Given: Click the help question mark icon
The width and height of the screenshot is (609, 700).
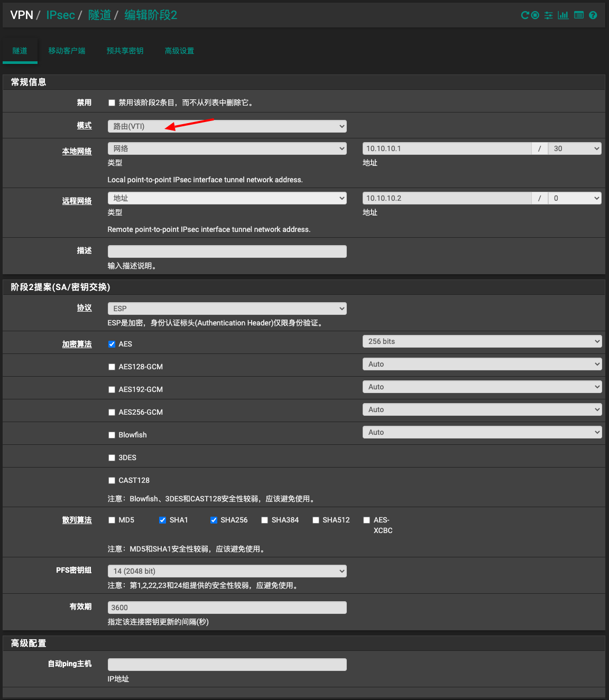Looking at the screenshot, I should (593, 15).
